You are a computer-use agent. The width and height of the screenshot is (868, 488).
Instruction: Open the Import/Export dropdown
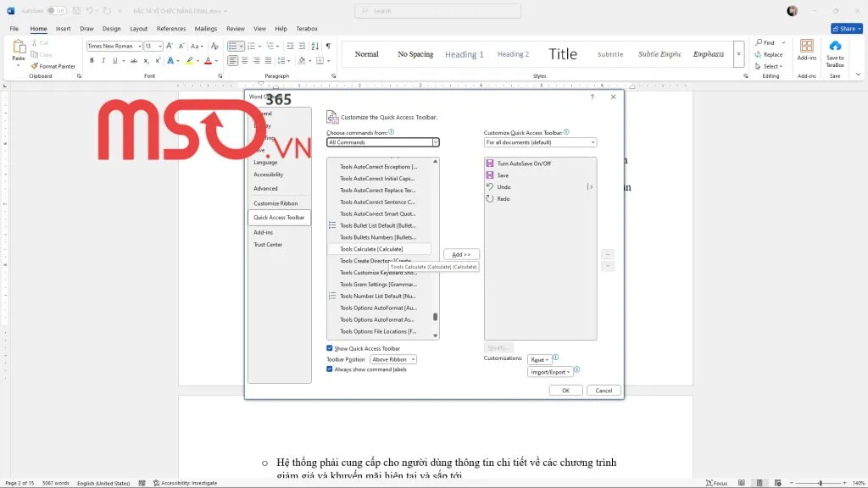coord(549,372)
